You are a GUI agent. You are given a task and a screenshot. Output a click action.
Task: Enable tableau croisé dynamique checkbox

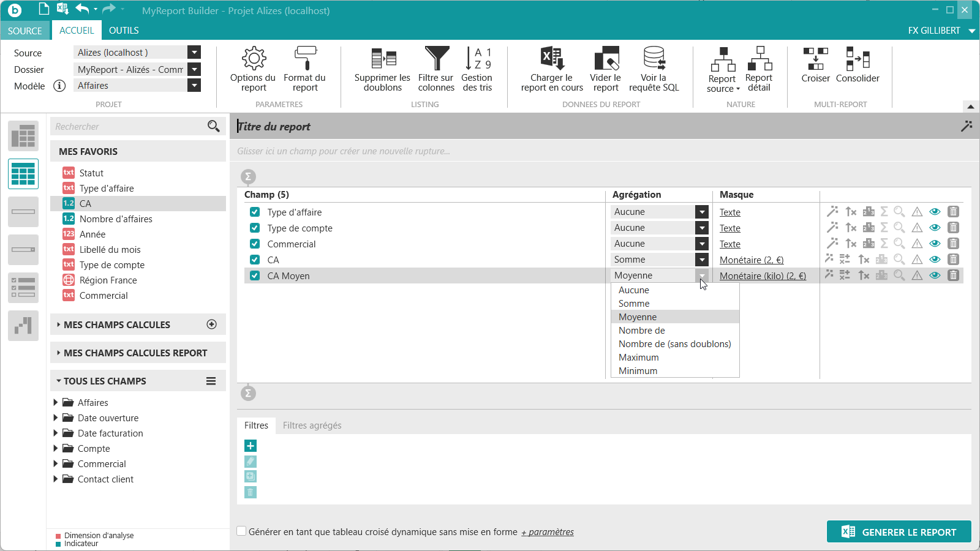point(242,531)
